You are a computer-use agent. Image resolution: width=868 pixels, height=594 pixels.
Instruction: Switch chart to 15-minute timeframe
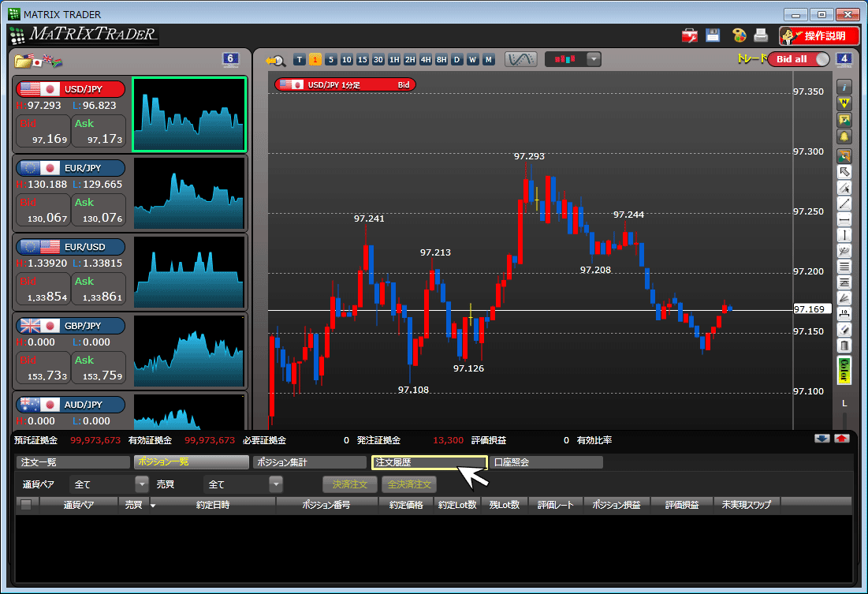click(363, 59)
